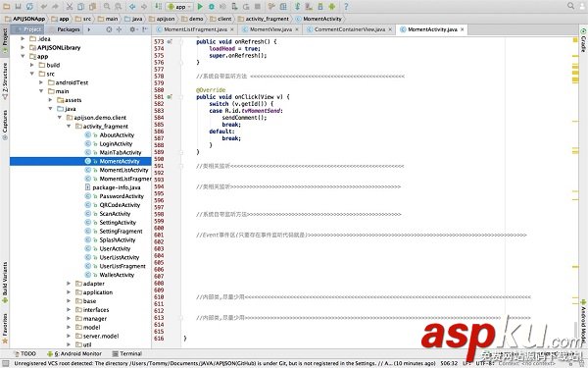This screenshot has height=368, width=588.
Task: Open the MomentView.java tab
Action: tap(270, 29)
